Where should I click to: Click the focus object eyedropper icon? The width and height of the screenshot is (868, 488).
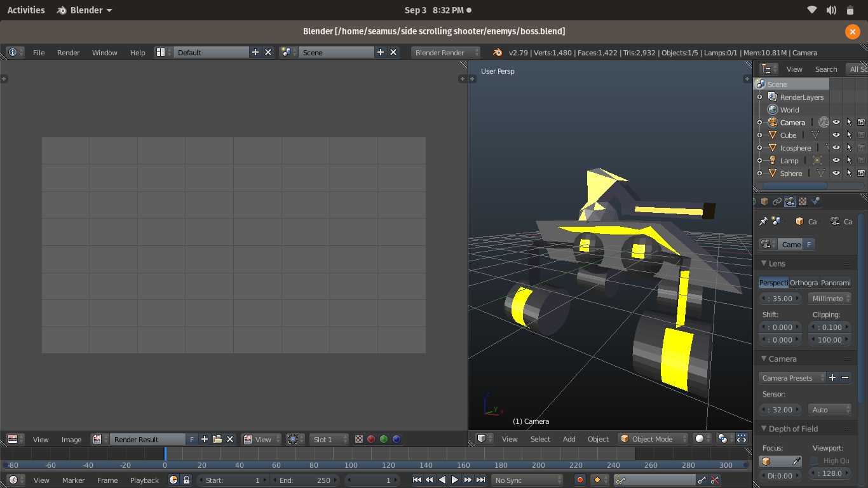(796, 461)
